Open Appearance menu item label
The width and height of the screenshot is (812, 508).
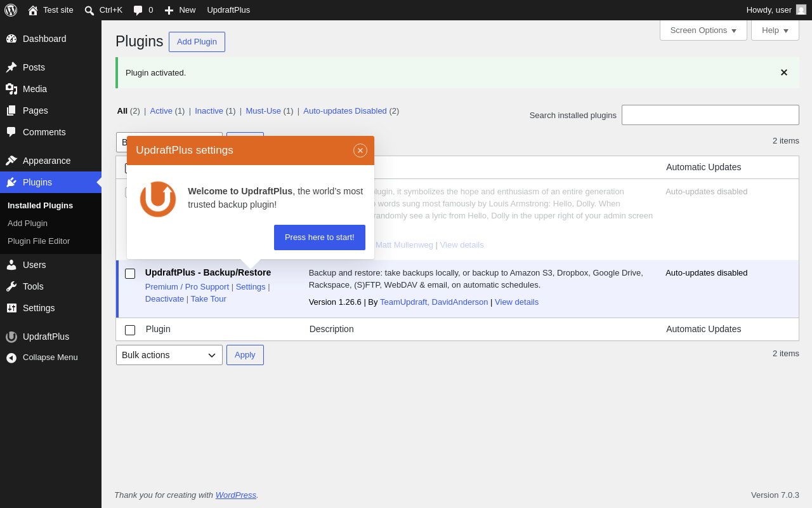[x=47, y=161]
